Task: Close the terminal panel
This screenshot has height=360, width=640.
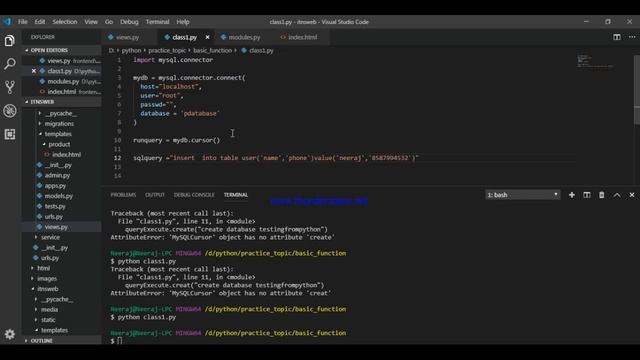Action: point(632,195)
